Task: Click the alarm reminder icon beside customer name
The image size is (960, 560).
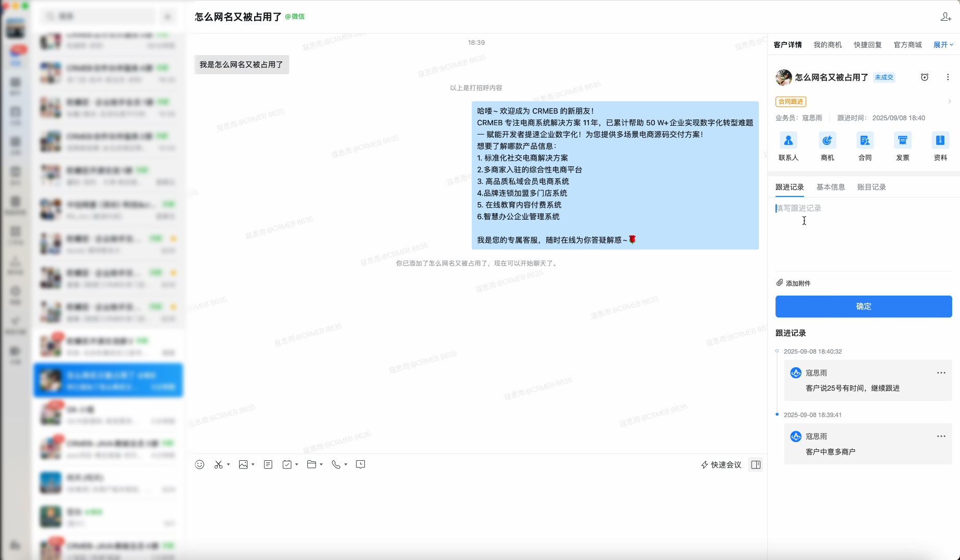Action: (x=925, y=77)
